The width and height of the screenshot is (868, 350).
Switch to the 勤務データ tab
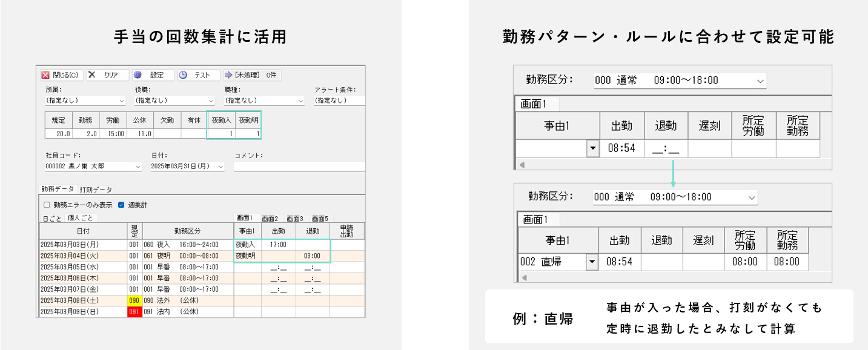pyautogui.click(x=58, y=189)
